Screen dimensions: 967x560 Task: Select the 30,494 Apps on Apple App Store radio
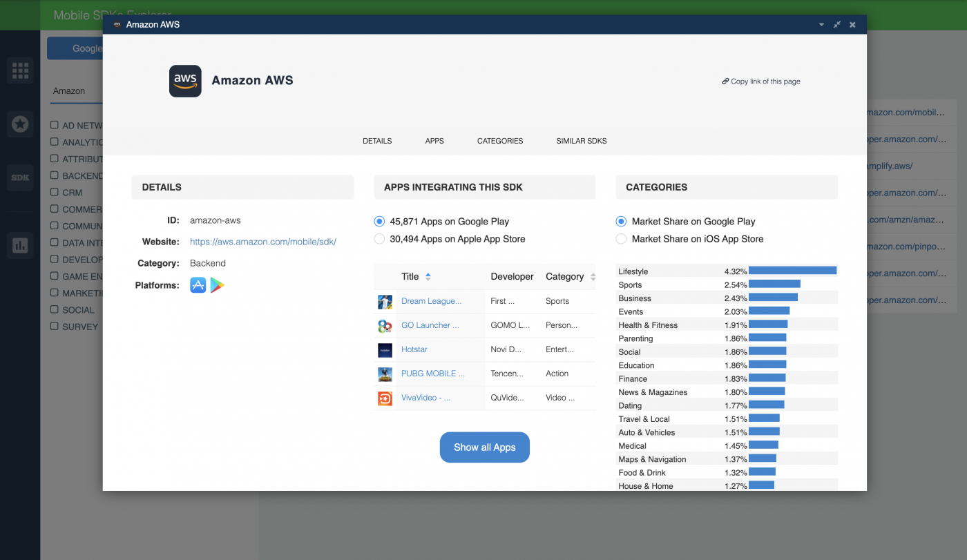pyautogui.click(x=379, y=238)
